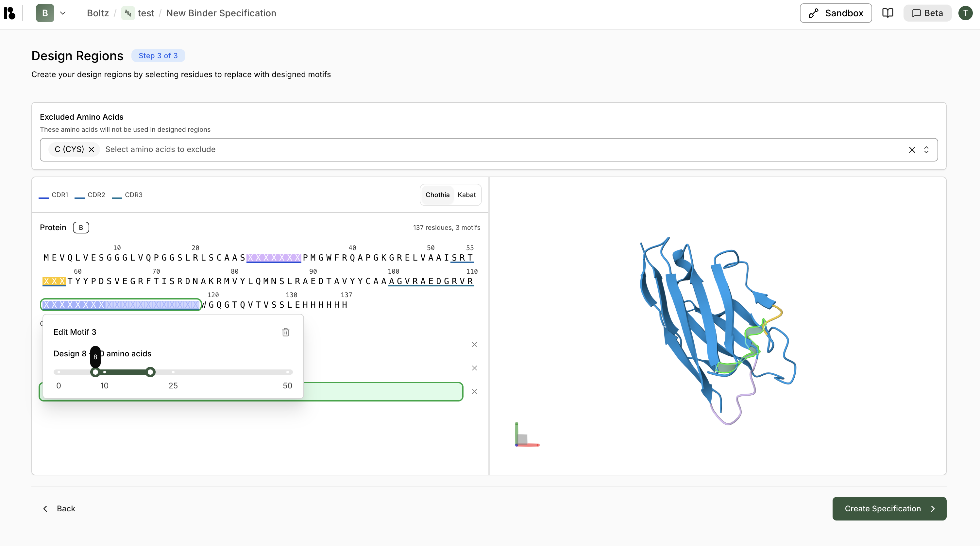
Task: Click the protein chain B badge
Action: (81, 228)
